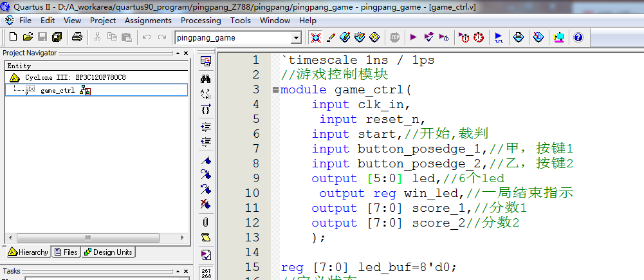Click the Start Simulation waveform icon
Viewport: 644px width, 280px height.
499,37
